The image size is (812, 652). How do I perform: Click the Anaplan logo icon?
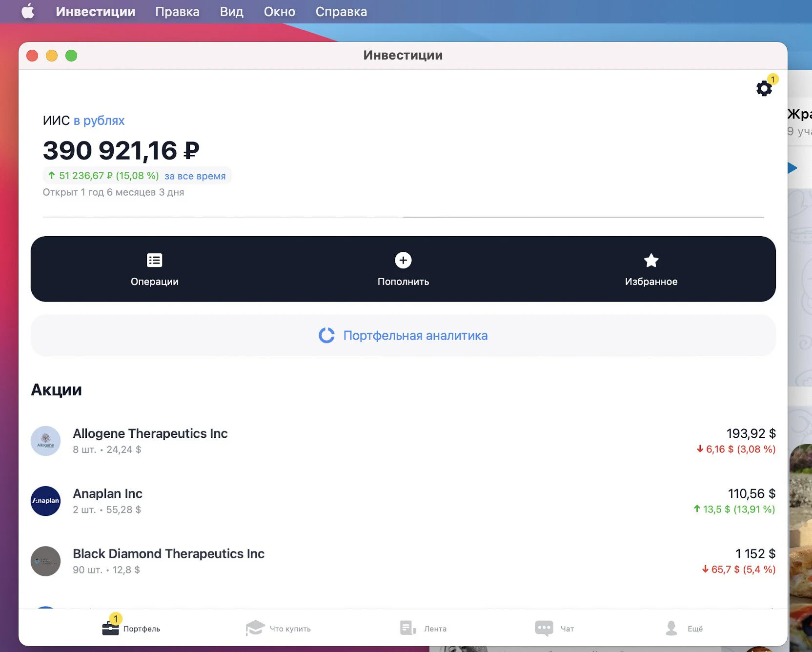[x=45, y=501]
